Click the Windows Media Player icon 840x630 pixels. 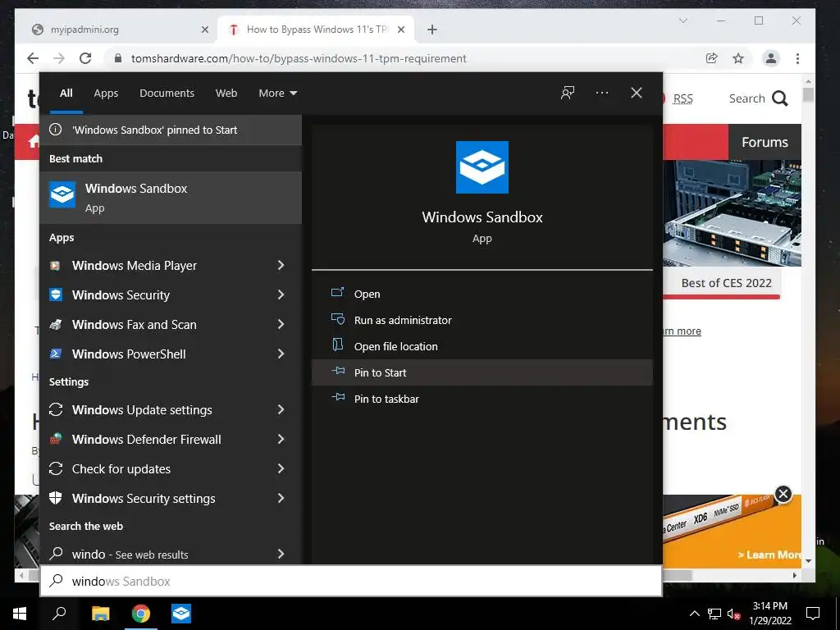(x=55, y=265)
